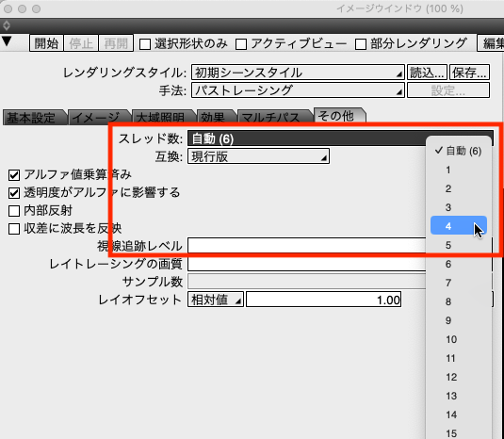Open the 相対値 ray offset dropdown

coord(216,300)
